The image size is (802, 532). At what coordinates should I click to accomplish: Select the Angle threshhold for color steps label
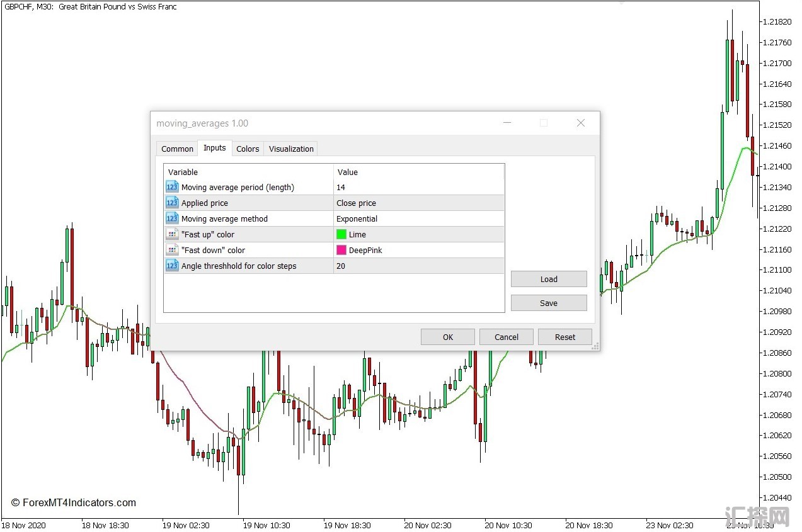point(239,266)
